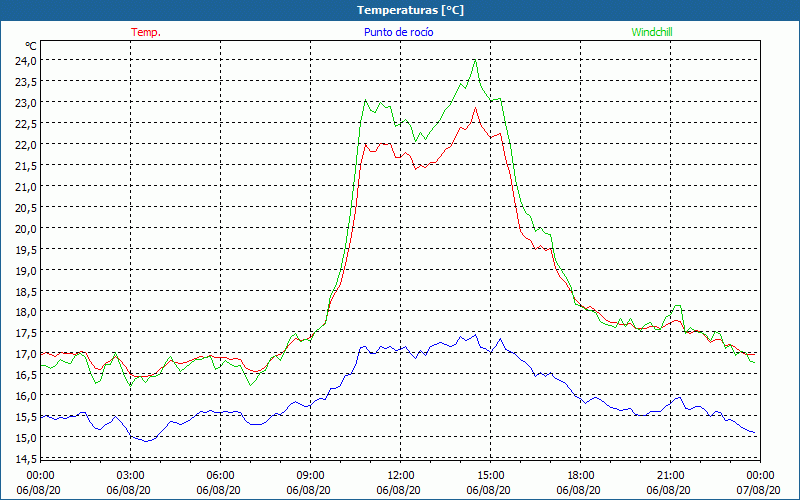Click the °C unit label on the axis
800x500 pixels.
(31, 46)
